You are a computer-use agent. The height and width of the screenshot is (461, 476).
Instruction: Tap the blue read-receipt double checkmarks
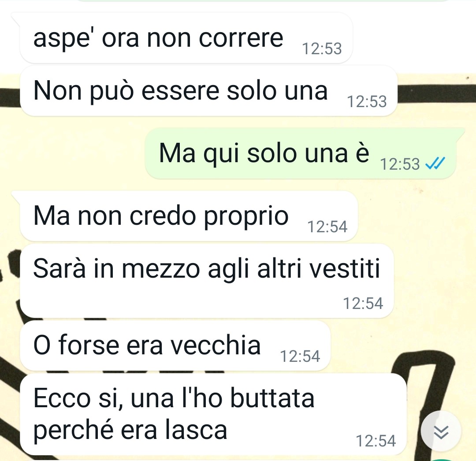tap(435, 163)
